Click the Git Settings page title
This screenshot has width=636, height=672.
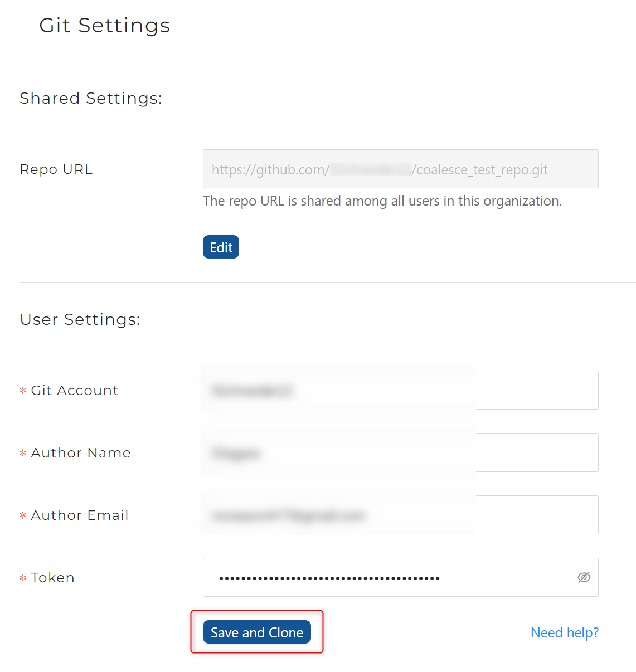pyautogui.click(x=105, y=26)
